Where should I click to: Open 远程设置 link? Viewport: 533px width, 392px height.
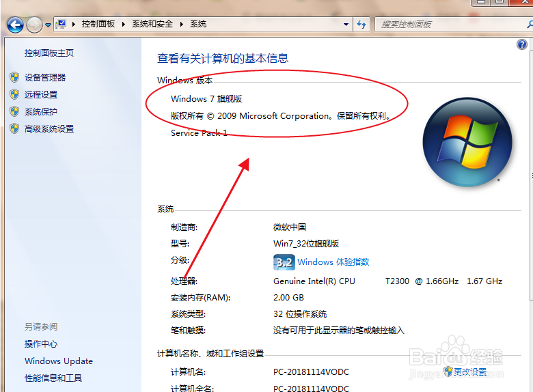[x=41, y=94]
